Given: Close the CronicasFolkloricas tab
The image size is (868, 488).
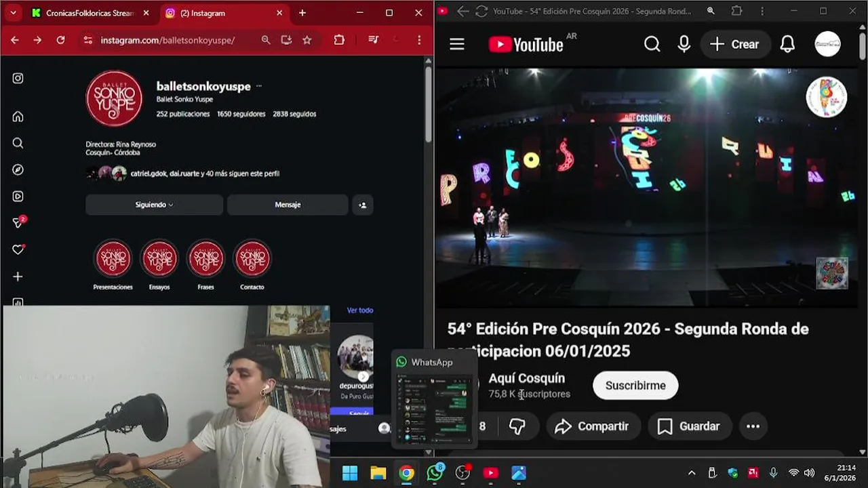Looking at the screenshot, I should point(146,13).
